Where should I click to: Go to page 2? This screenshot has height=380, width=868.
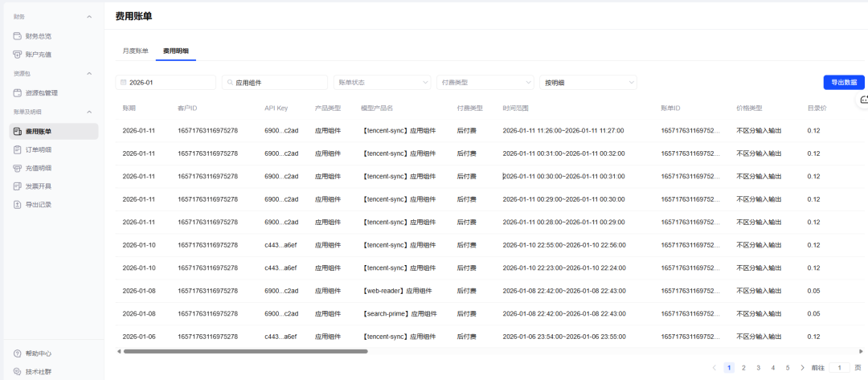coord(743,368)
